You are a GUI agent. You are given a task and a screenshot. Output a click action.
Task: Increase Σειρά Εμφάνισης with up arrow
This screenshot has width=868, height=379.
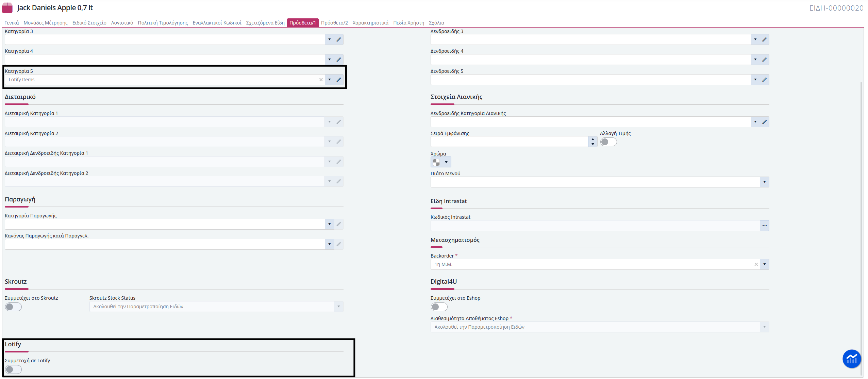point(593,139)
